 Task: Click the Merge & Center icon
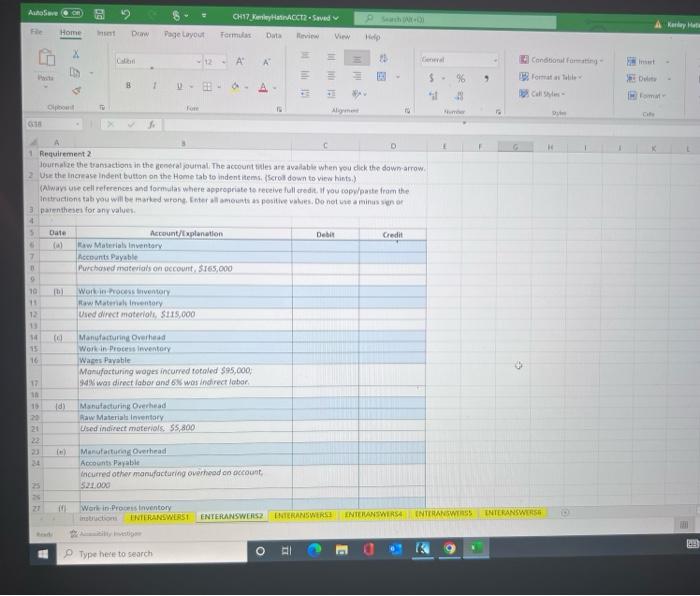click(x=381, y=76)
